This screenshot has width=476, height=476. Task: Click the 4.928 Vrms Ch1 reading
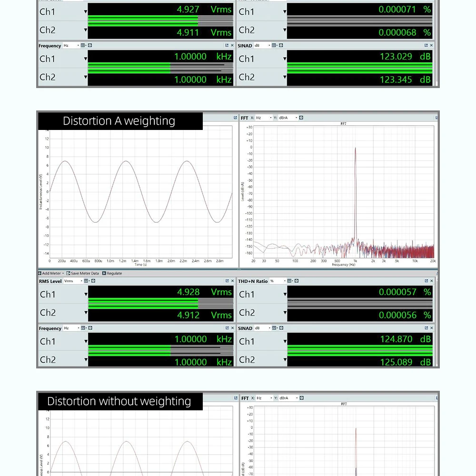coord(204,292)
